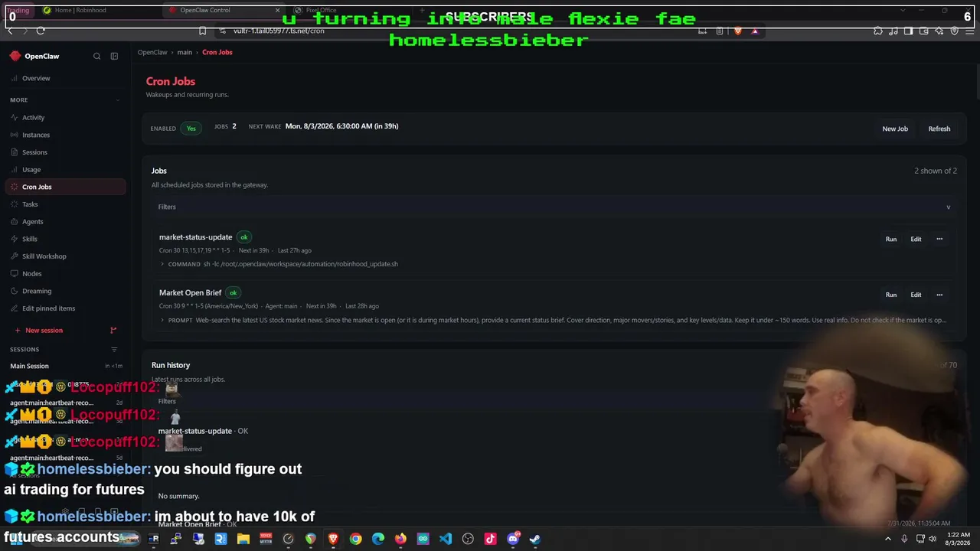Viewport: 980px width, 551px height.
Task: Open the taskbar clock and date
Action: click(x=959, y=539)
